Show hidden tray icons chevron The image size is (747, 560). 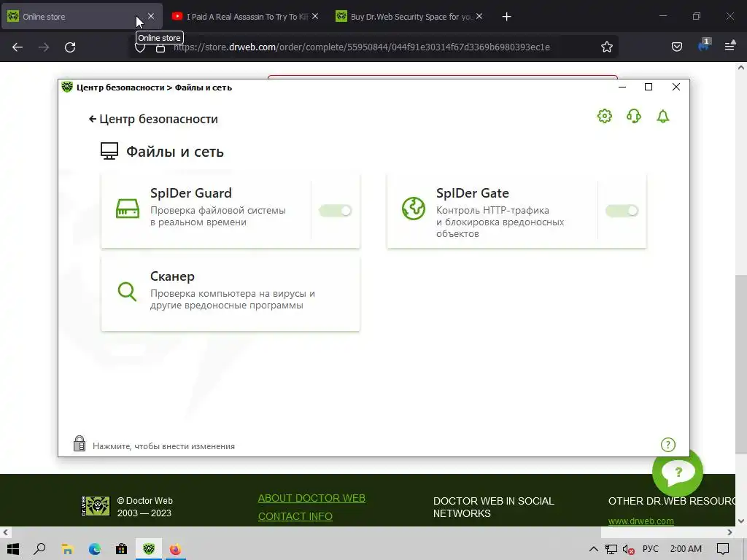point(594,549)
